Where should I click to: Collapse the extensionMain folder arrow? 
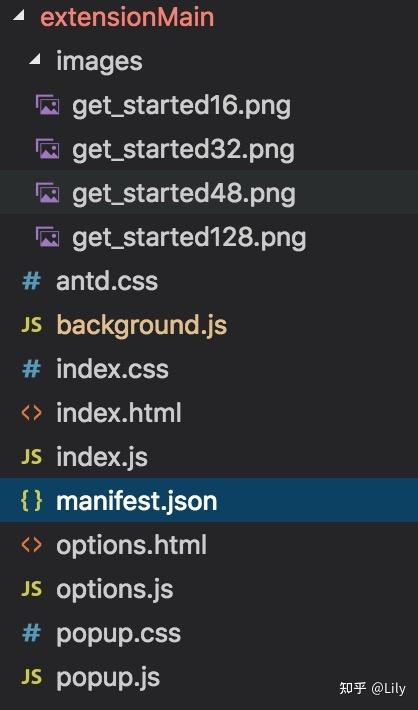(19, 16)
